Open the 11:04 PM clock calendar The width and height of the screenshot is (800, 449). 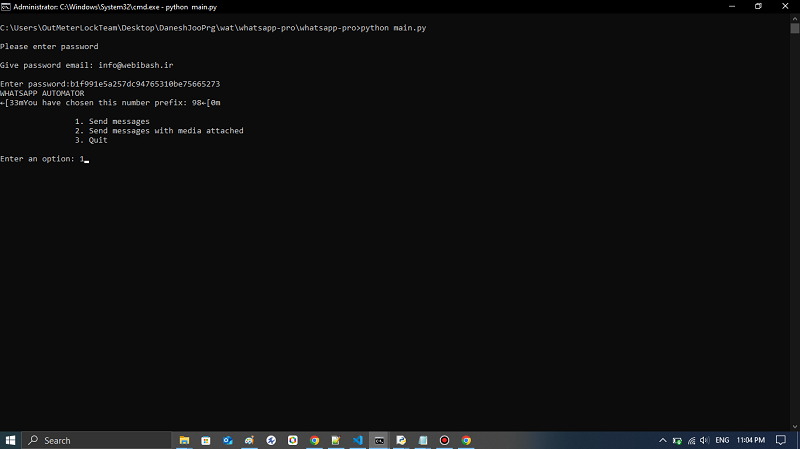pyautogui.click(x=751, y=440)
